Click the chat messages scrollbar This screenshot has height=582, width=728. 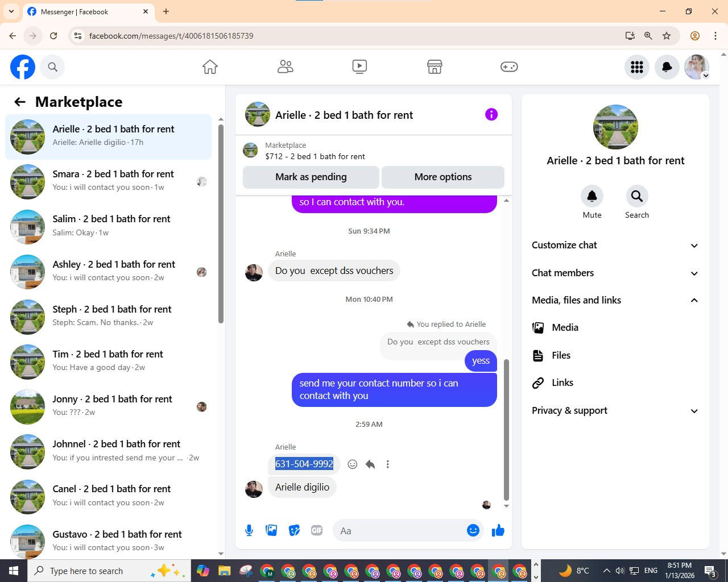pos(506,430)
